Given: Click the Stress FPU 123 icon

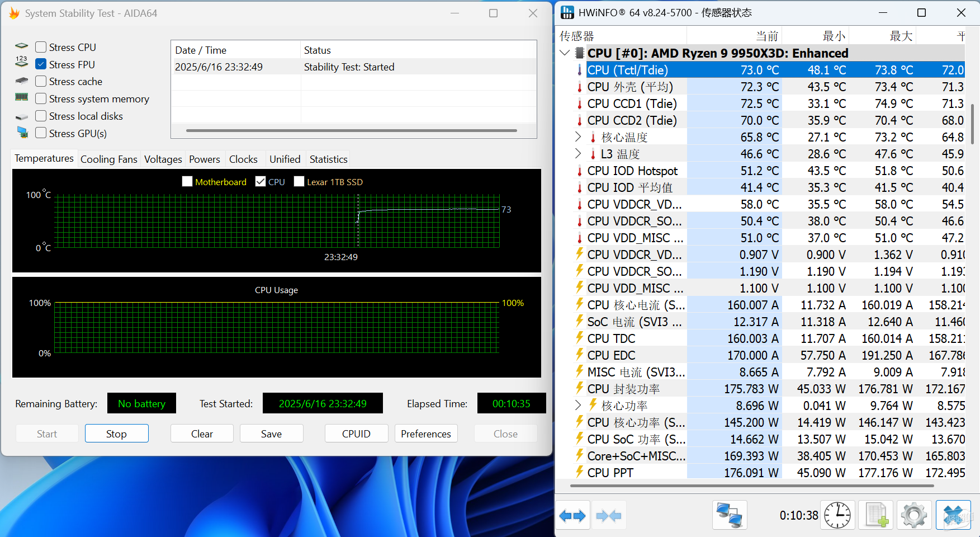Looking at the screenshot, I should 22,63.
